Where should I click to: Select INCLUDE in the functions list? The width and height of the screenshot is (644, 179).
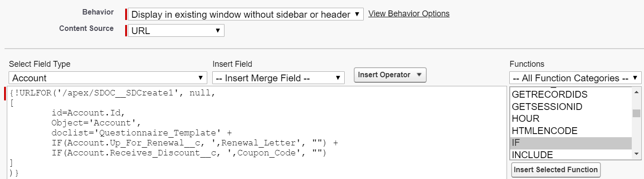(571, 154)
